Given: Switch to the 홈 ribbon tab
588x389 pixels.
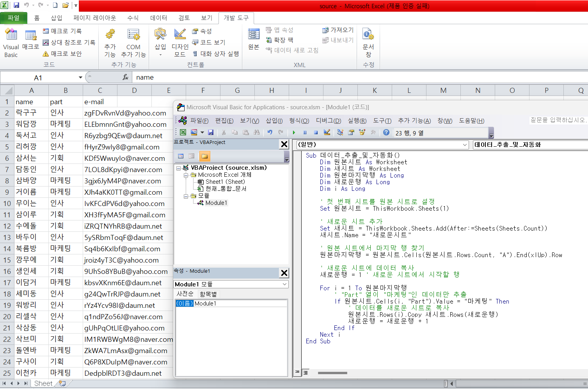Looking at the screenshot, I should 37,18.
